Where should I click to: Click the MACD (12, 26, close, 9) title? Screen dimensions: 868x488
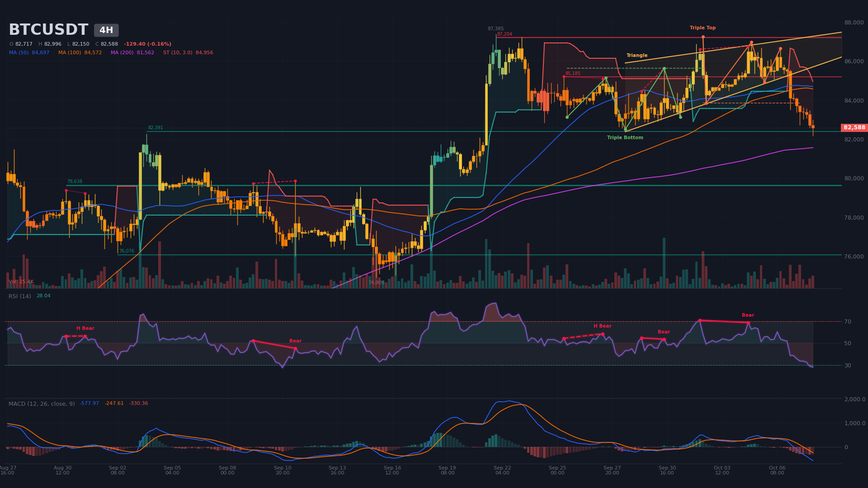tap(42, 403)
